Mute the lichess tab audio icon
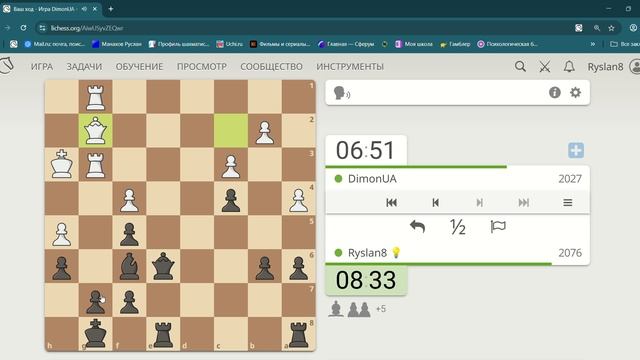 pyautogui.click(x=84, y=9)
